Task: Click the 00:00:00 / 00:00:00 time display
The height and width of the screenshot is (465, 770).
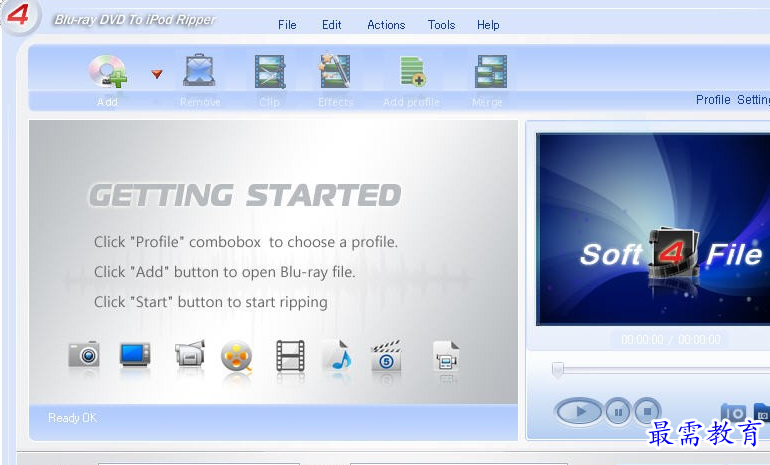Action: pos(671,339)
